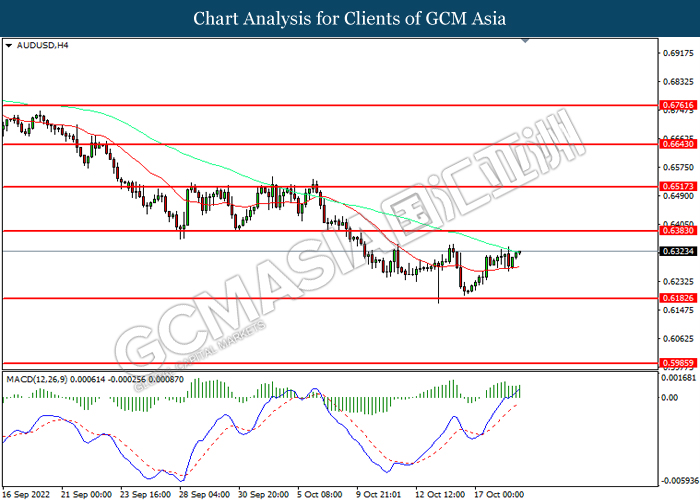Screen dimensions: 700x500
Task: Select the 0.65173 price level label
Action: [678, 186]
